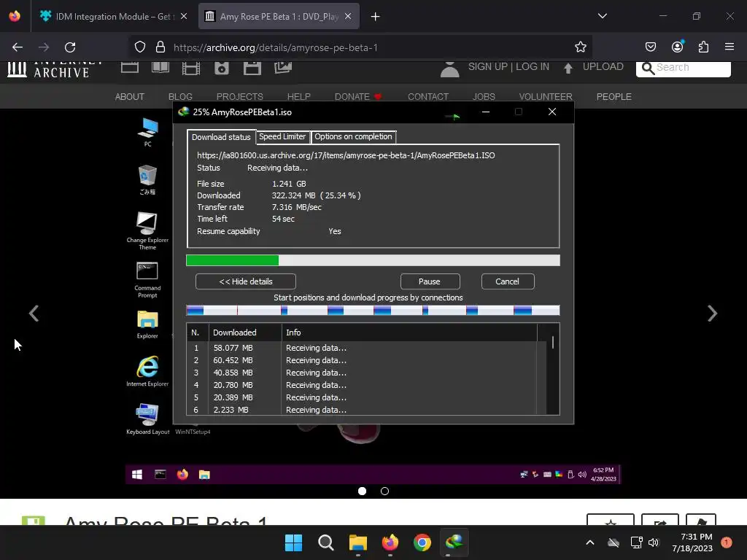Show site security padlock info
The image size is (747, 560).
[160, 47]
